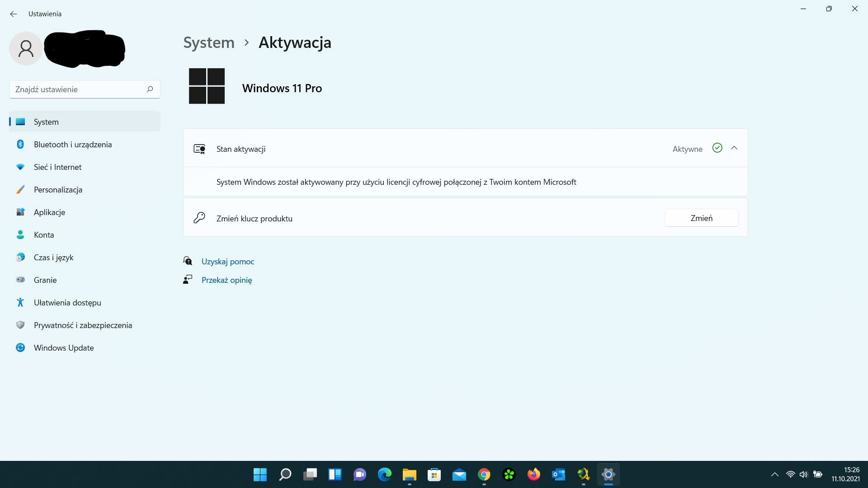Viewport: 868px width, 488px height.
Task: Click the 'Zmień klucz produktu' label
Action: (254, 218)
